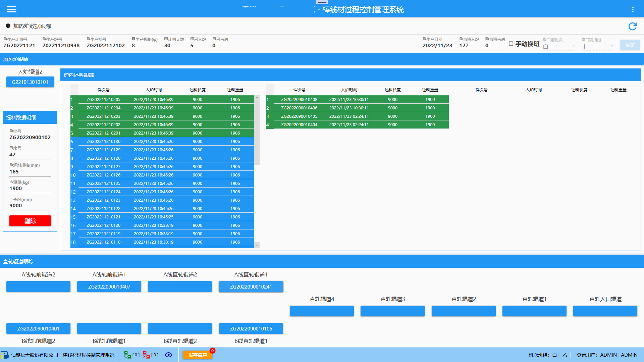The width and height of the screenshot is (644, 362).
Task: Toggle the eye visibility icon in status bar
Action: (169, 355)
